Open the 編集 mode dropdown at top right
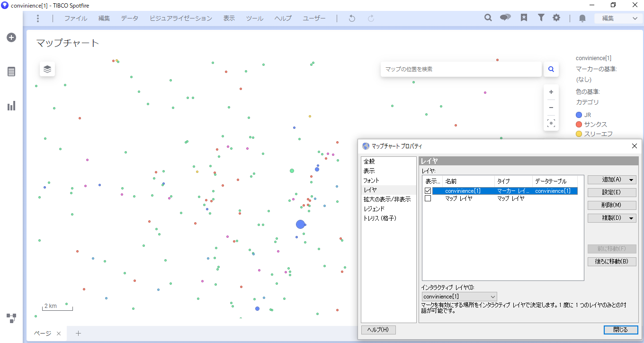Screen dimensions: 644x343 (619, 18)
